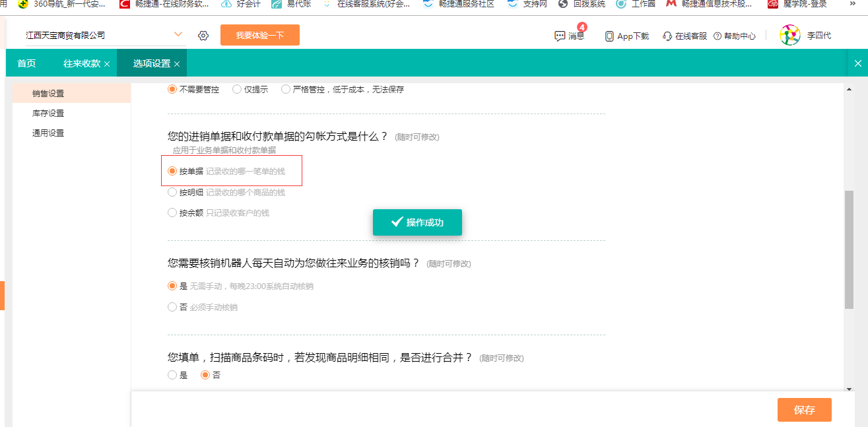Screen dimensions: 868x427
Task: Select 仅提示 radio option
Action: [237, 89]
